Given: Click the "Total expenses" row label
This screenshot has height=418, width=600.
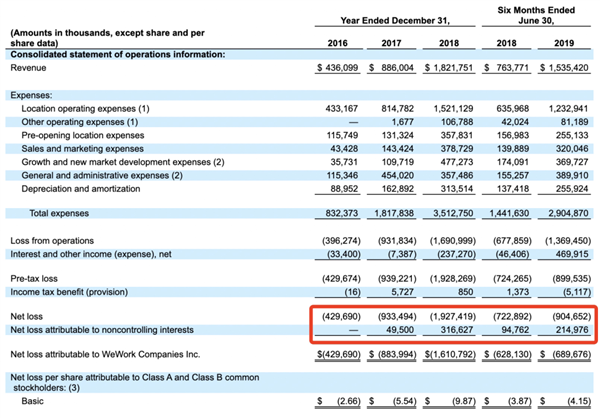Looking at the screenshot, I should (56, 214).
